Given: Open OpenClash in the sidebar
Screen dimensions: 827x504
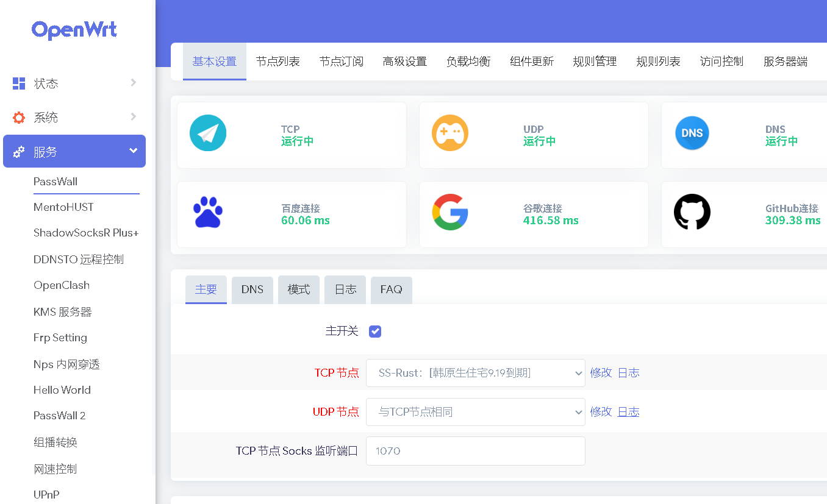Looking at the screenshot, I should [62, 285].
